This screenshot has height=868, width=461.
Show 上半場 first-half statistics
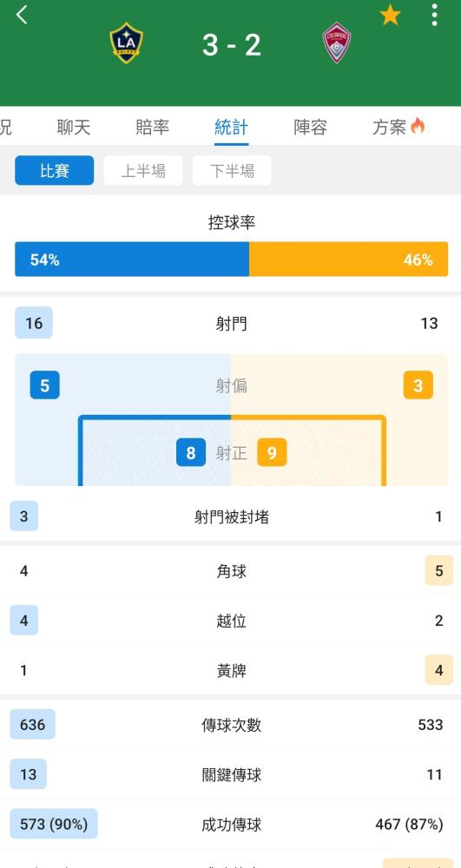(x=143, y=170)
